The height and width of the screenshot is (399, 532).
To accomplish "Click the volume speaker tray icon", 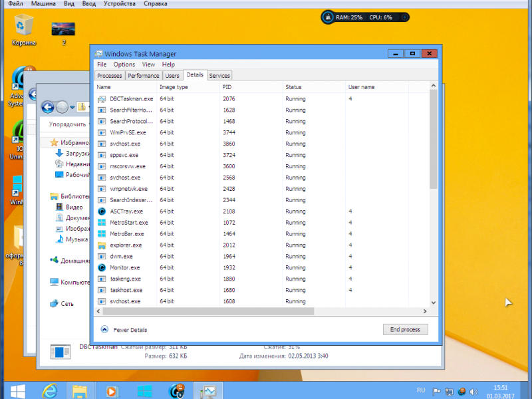I will [473, 392].
